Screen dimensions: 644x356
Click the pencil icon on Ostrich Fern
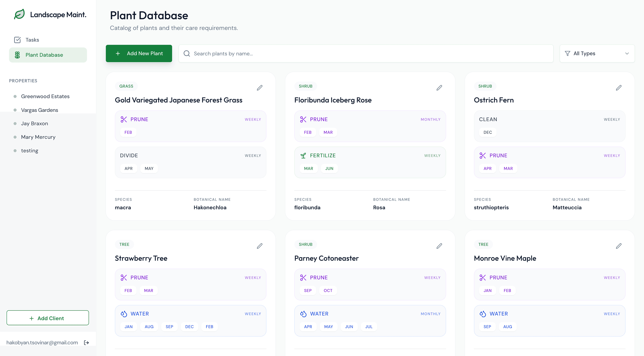pyautogui.click(x=619, y=88)
